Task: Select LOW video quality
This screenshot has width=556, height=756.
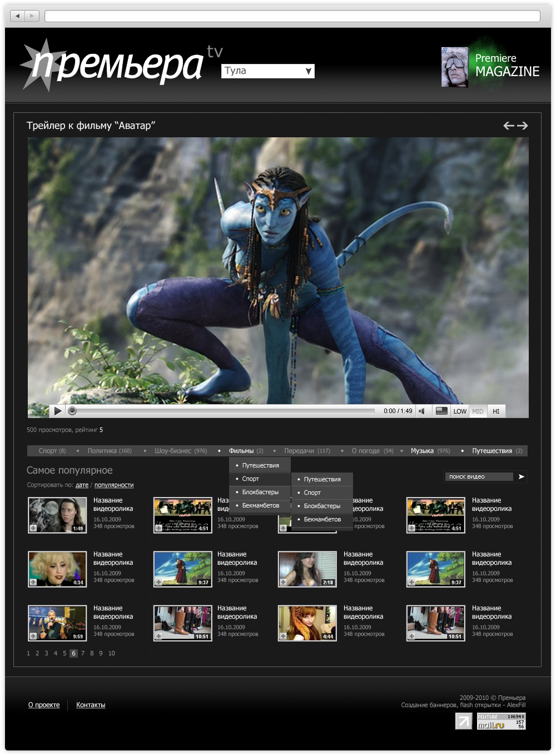Action: tap(460, 411)
